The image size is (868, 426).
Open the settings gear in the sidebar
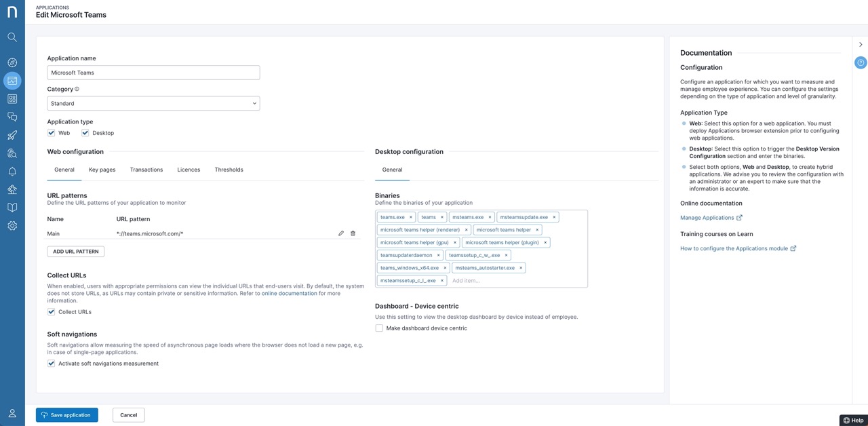[12, 226]
